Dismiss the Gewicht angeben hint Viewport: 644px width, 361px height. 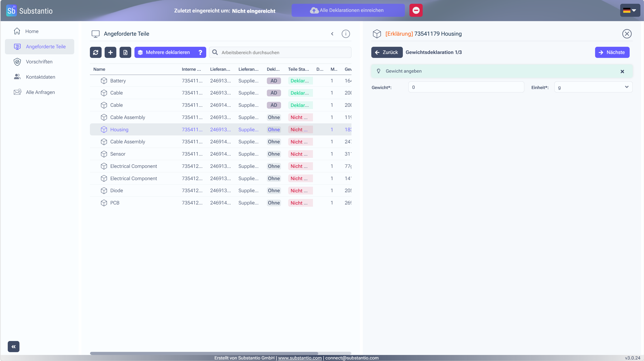pyautogui.click(x=622, y=71)
